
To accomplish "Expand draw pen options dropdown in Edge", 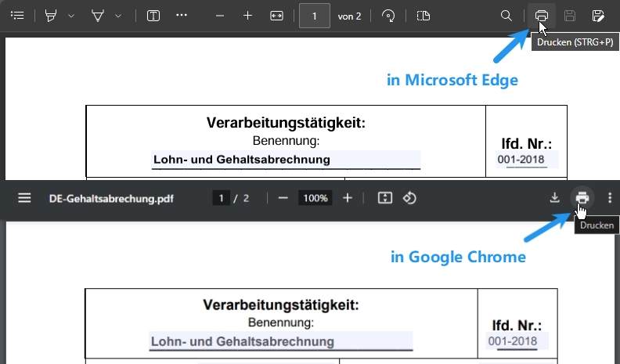I will pos(118,16).
